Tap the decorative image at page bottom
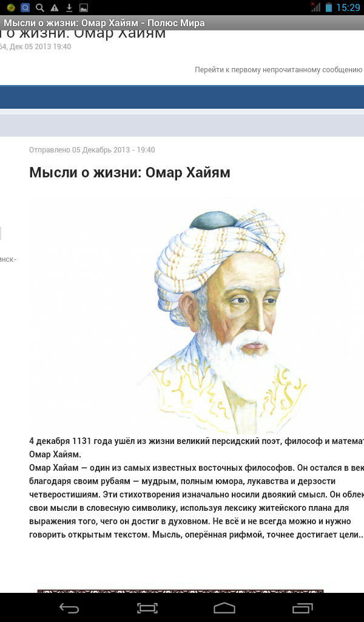Screen dimensions: 364x622 tap(180, 591)
